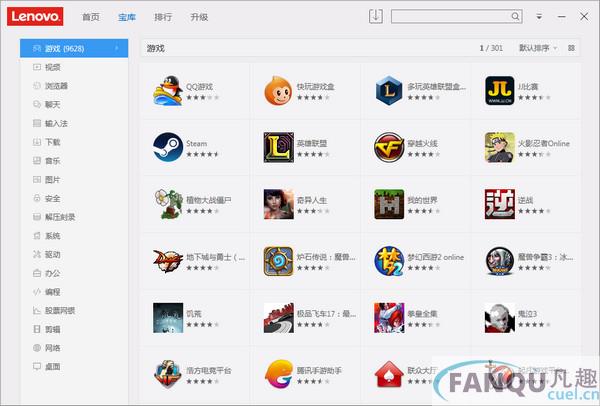This screenshot has height=406, width=600.
Task: Open the 植物大战僵尸 icon
Action: [x=168, y=204]
